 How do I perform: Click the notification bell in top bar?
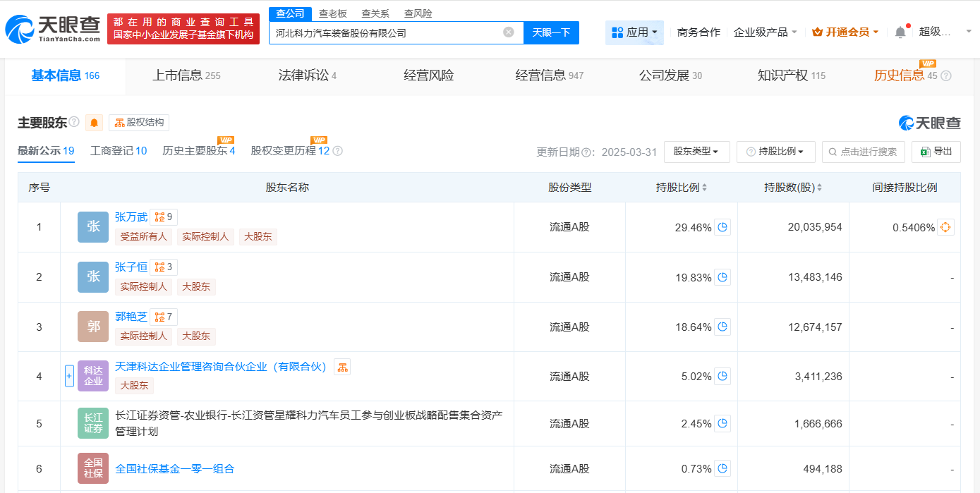[900, 32]
